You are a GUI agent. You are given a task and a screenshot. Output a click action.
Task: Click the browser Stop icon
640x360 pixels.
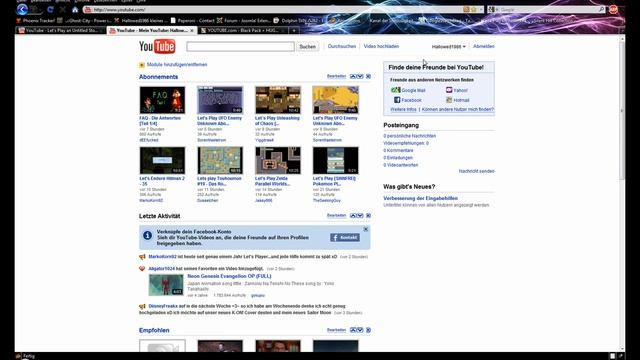62,9
